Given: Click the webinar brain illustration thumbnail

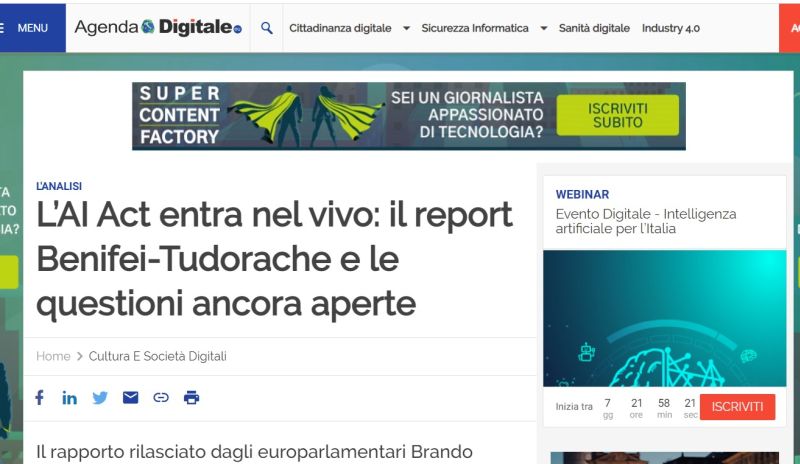Looking at the screenshot, I should (664, 318).
